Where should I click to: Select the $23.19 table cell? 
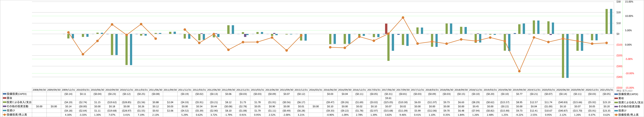click(607, 102)
